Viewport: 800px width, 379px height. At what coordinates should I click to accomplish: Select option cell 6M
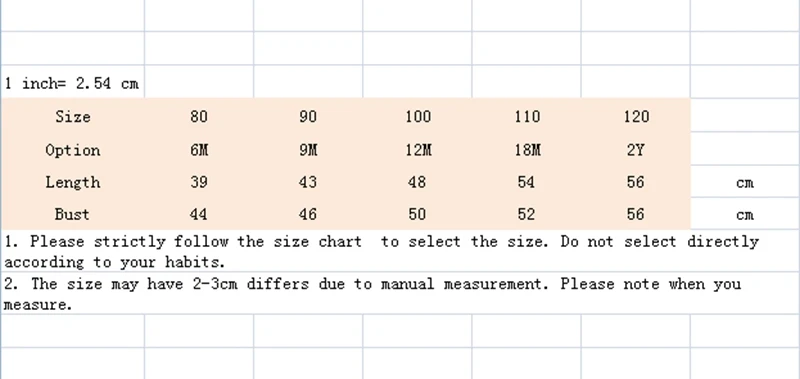[x=199, y=150]
